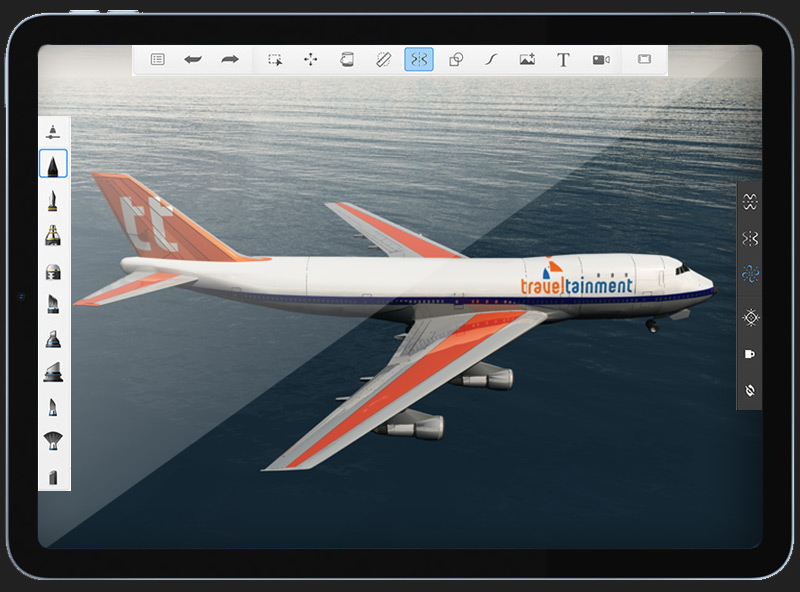Select the Text tool
800x592 pixels.
pos(563,60)
